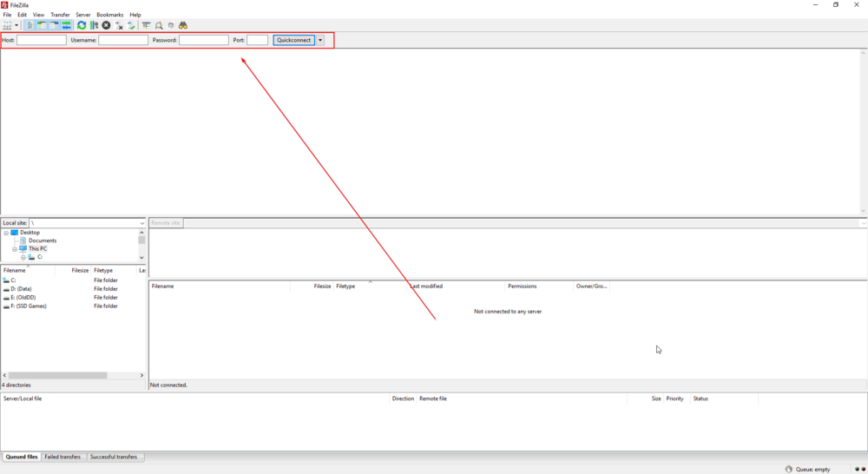The height and width of the screenshot is (474, 868).
Task: Click the binoculars file search icon
Action: click(183, 26)
